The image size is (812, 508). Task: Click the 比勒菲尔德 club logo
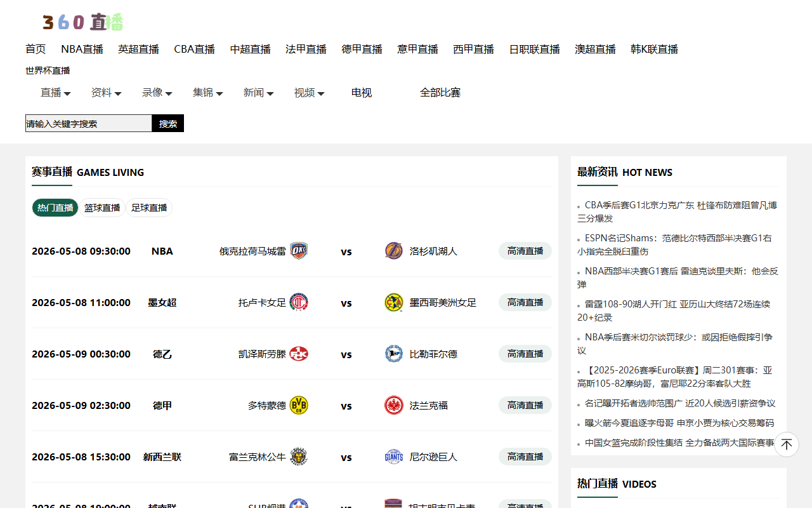(x=394, y=354)
